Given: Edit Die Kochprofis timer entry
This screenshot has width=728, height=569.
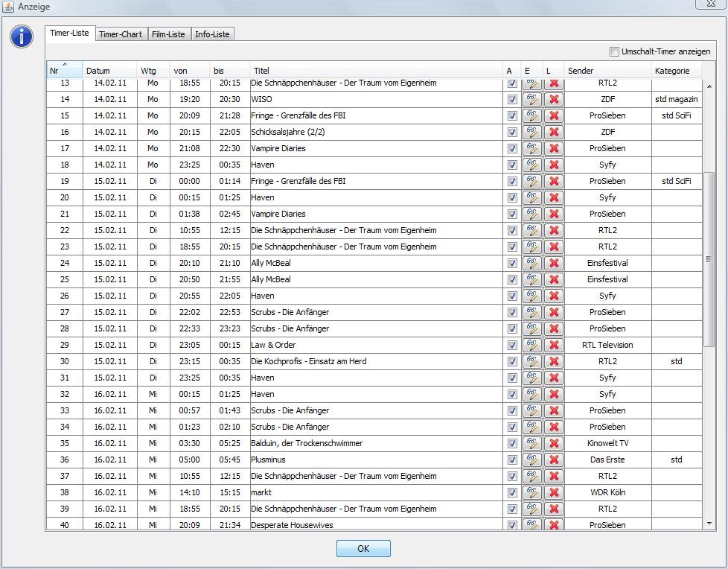Looking at the screenshot, I should (532, 361).
